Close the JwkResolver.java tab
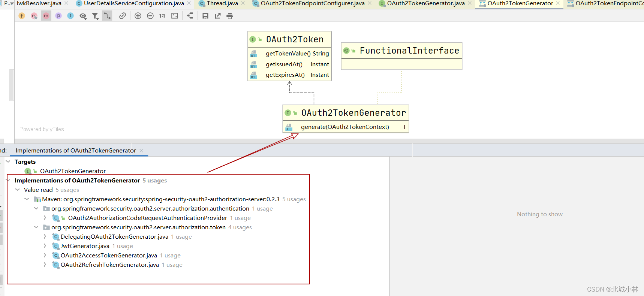644x296 pixels. [x=67, y=3]
